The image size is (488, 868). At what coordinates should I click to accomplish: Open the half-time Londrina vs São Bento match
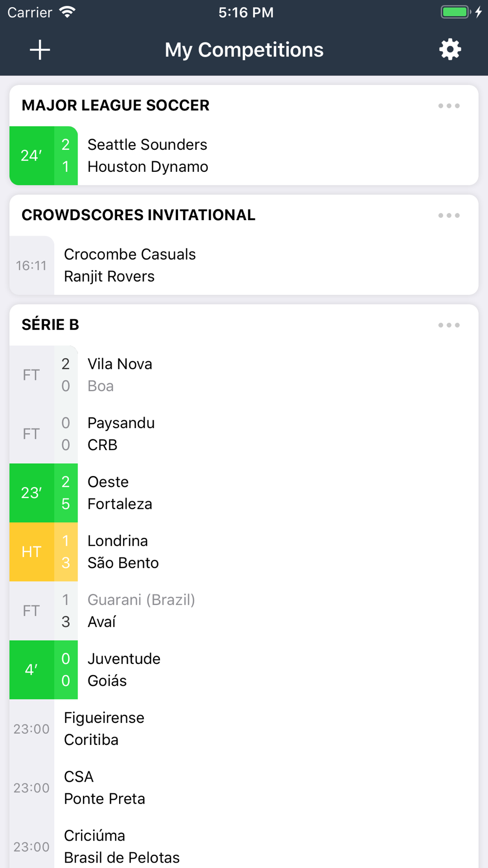244,552
